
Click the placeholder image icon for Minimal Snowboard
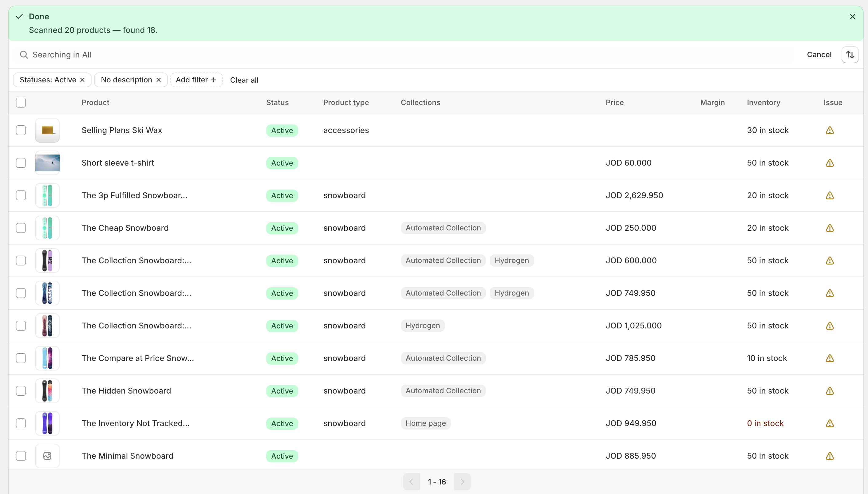click(47, 456)
